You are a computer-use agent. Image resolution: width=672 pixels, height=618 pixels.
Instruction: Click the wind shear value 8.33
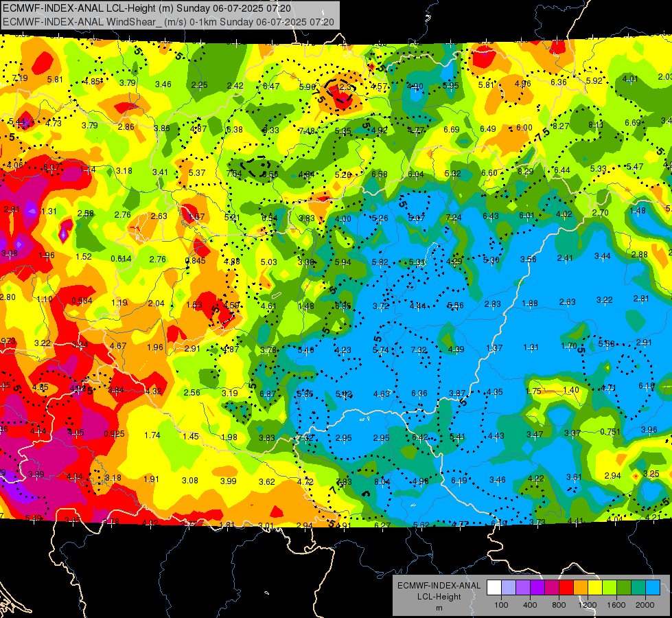point(271,130)
